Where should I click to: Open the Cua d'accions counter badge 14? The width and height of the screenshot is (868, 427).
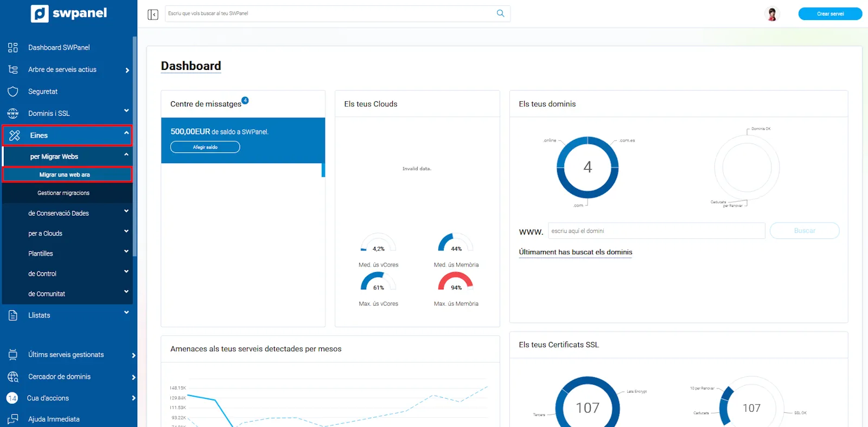point(12,398)
